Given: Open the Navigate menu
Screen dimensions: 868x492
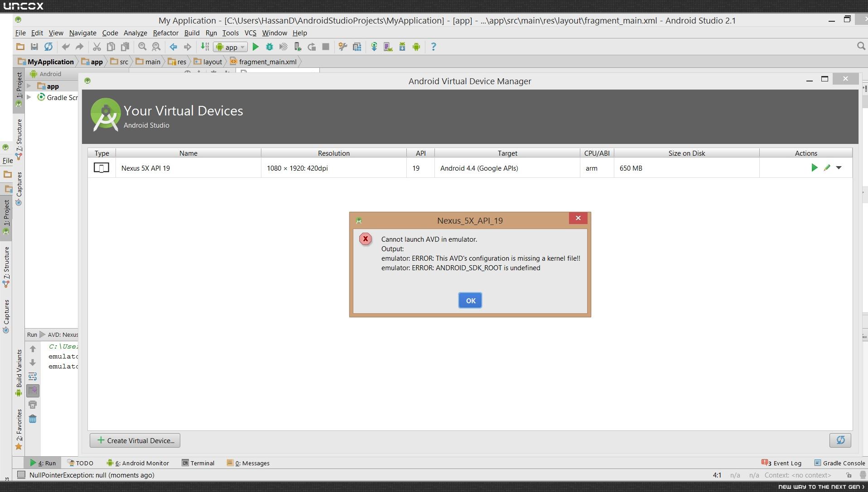Looking at the screenshot, I should tap(83, 33).
